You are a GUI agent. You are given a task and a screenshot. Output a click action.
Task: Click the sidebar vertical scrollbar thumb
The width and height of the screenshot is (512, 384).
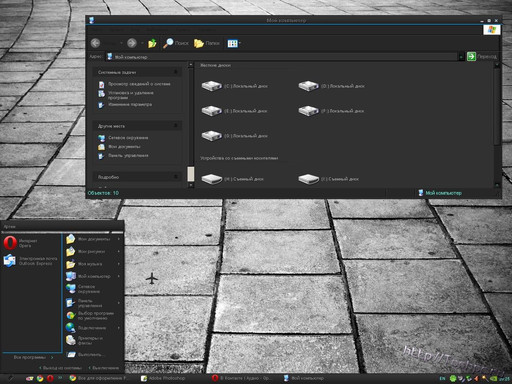click(191, 174)
